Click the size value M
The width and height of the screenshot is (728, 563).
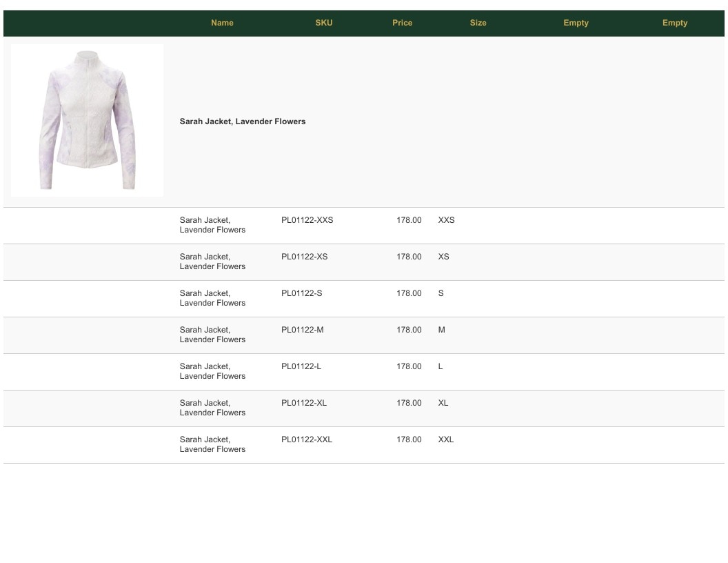tap(441, 330)
